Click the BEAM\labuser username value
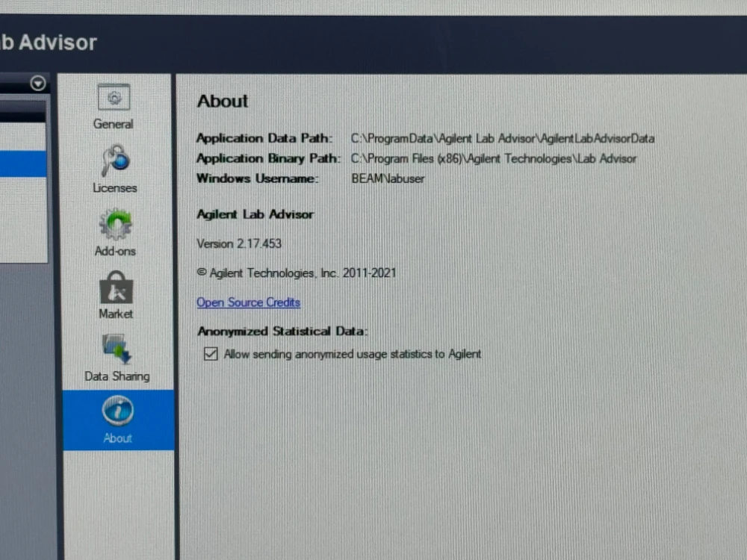747x560 pixels. pos(388,178)
